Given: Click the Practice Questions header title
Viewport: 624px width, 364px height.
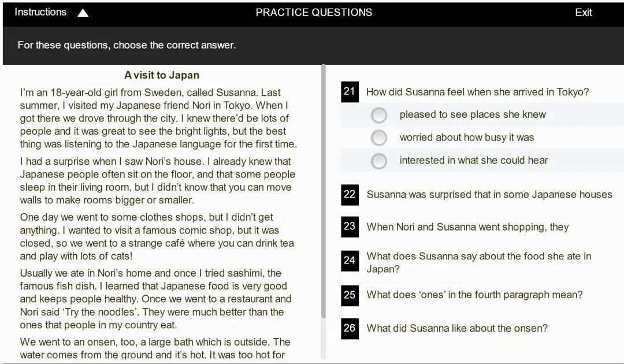Looking at the screenshot, I should [314, 12].
